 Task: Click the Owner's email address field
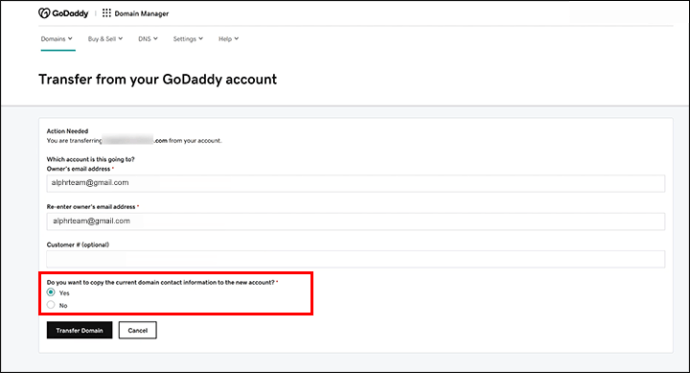point(356,183)
